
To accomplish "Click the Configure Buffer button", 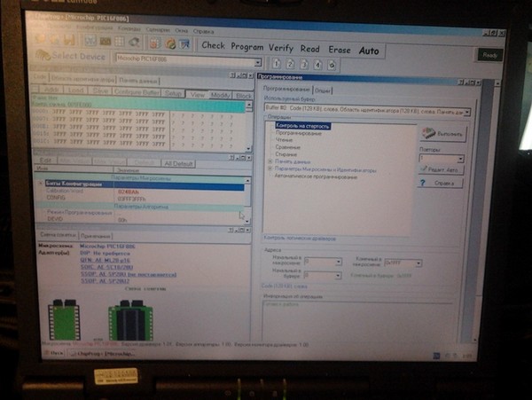I will click(137, 92).
